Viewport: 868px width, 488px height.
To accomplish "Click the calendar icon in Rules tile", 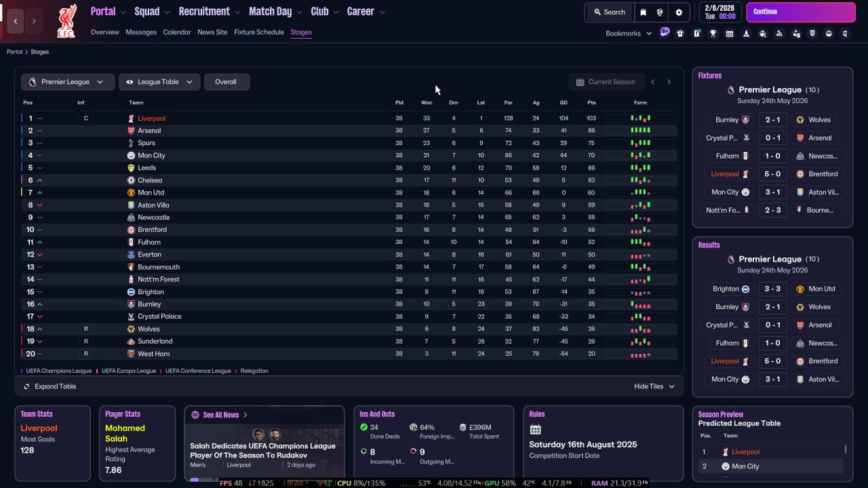I will pos(535,430).
